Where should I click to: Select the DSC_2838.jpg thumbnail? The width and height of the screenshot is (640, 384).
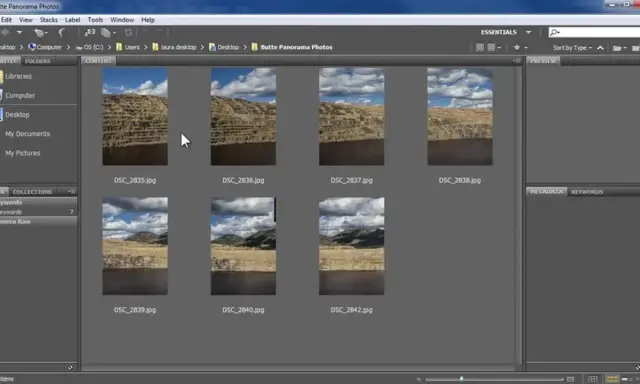click(460, 117)
